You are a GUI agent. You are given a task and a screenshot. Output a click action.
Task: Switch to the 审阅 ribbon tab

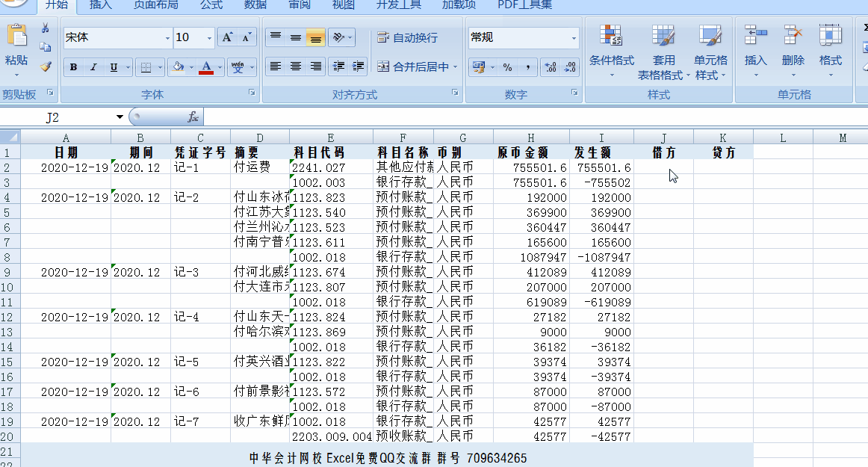tap(300, 5)
